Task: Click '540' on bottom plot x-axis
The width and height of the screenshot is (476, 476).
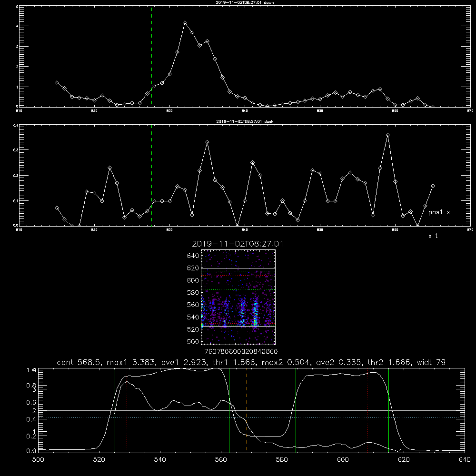Action: [160, 460]
